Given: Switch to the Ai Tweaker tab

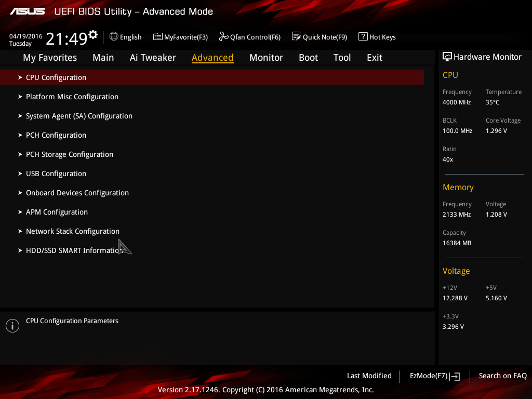Looking at the screenshot, I should point(153,57).
